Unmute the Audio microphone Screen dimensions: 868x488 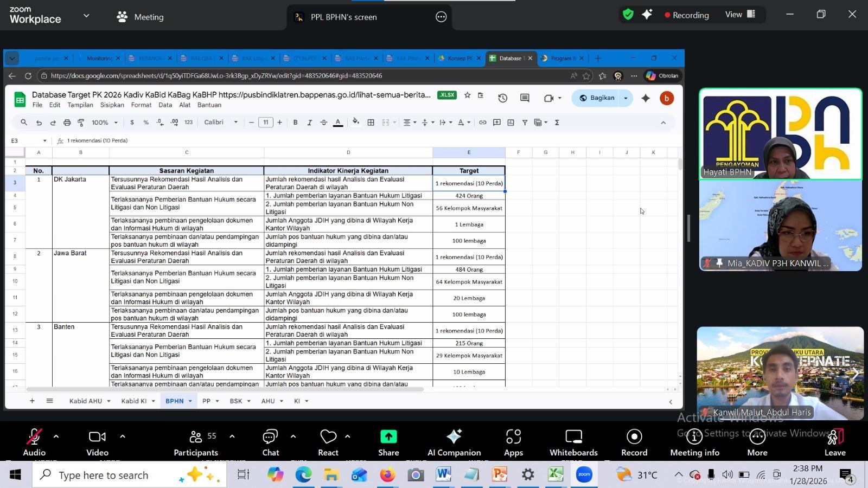[34, 437]
